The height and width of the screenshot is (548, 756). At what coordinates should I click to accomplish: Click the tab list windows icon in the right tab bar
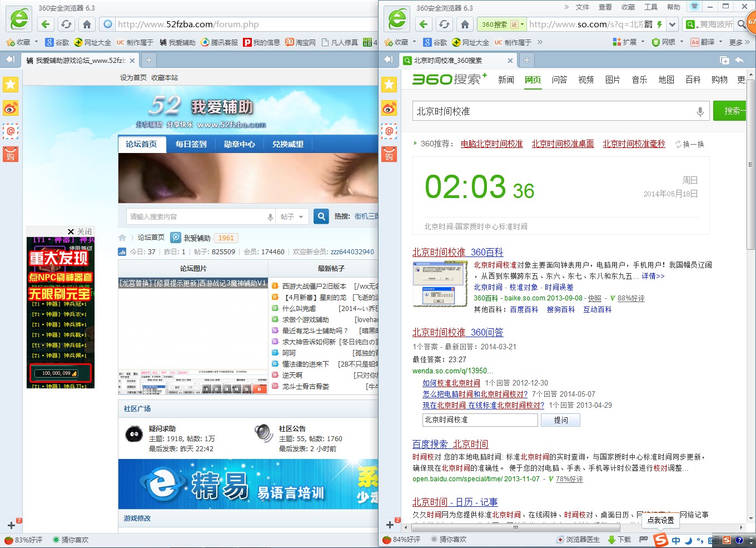point(724,60)
